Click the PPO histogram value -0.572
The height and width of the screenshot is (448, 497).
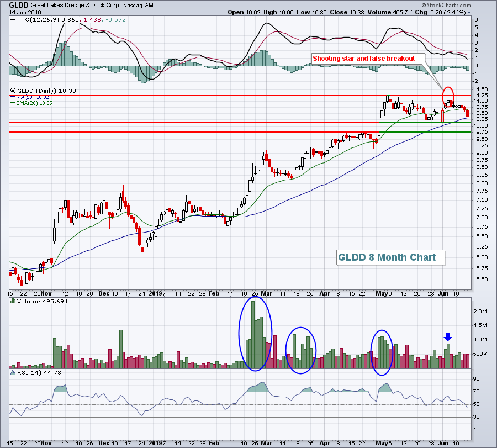pyautogui.click(x=115, y=20)
